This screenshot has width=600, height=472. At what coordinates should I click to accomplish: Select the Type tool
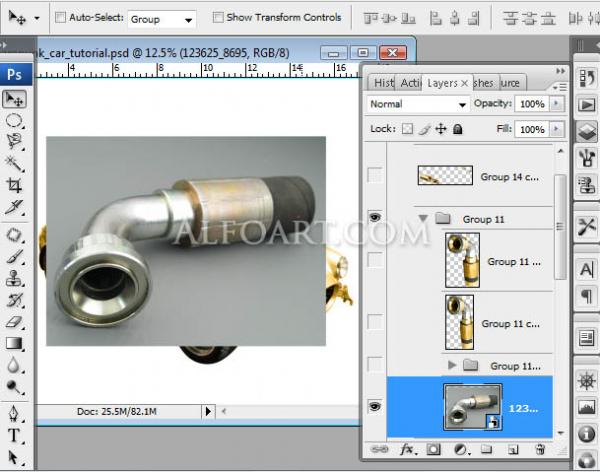coord(15,435)
